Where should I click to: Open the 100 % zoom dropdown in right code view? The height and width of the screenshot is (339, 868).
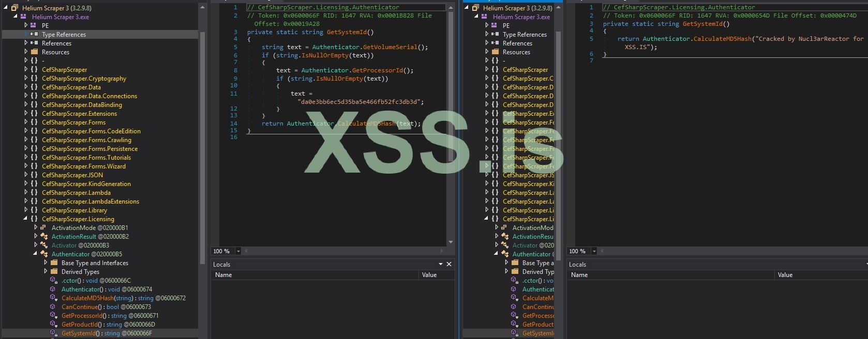click(594, 251)
